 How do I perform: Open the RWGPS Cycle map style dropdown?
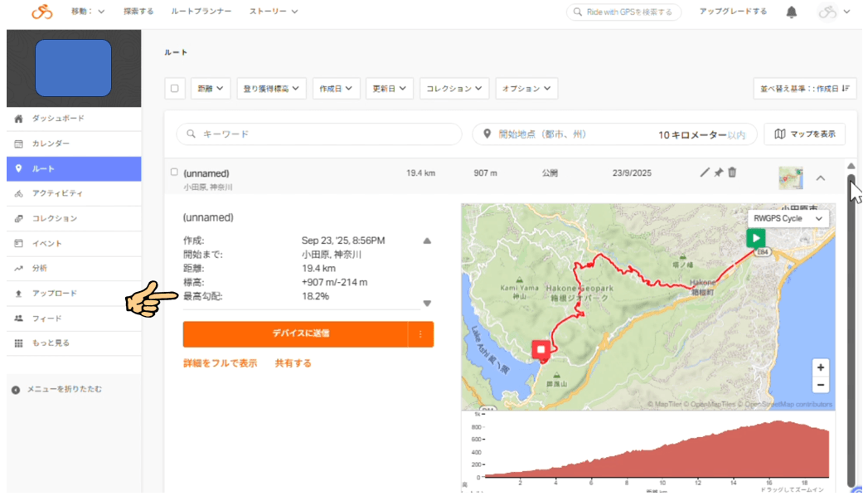[x=788, y=218]
